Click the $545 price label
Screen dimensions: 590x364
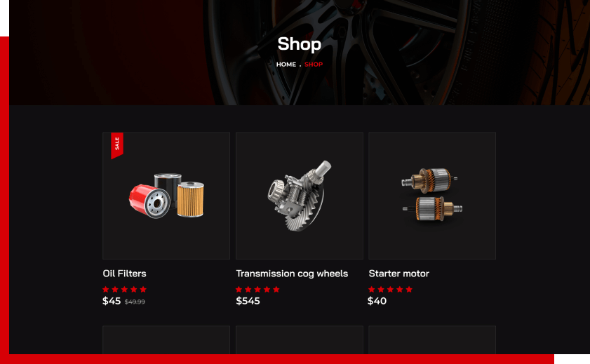[248, 301]
